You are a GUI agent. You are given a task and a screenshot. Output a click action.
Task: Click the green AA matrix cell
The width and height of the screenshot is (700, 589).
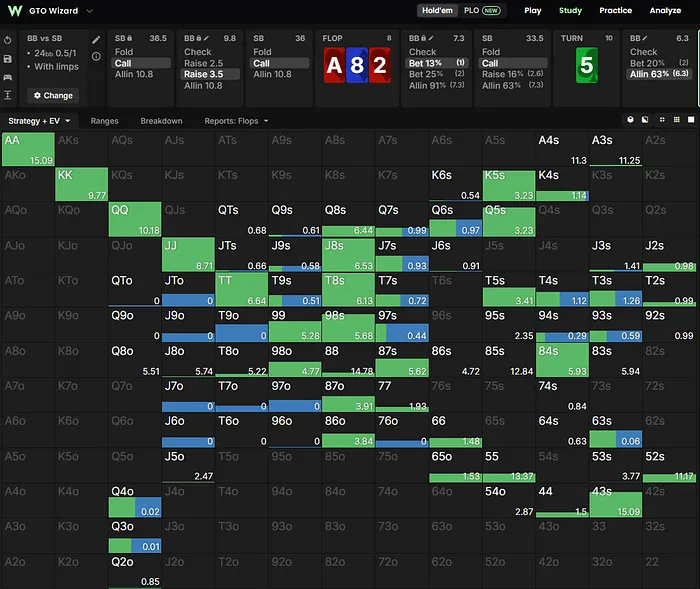pyautogui.click(x=28, y=149)
